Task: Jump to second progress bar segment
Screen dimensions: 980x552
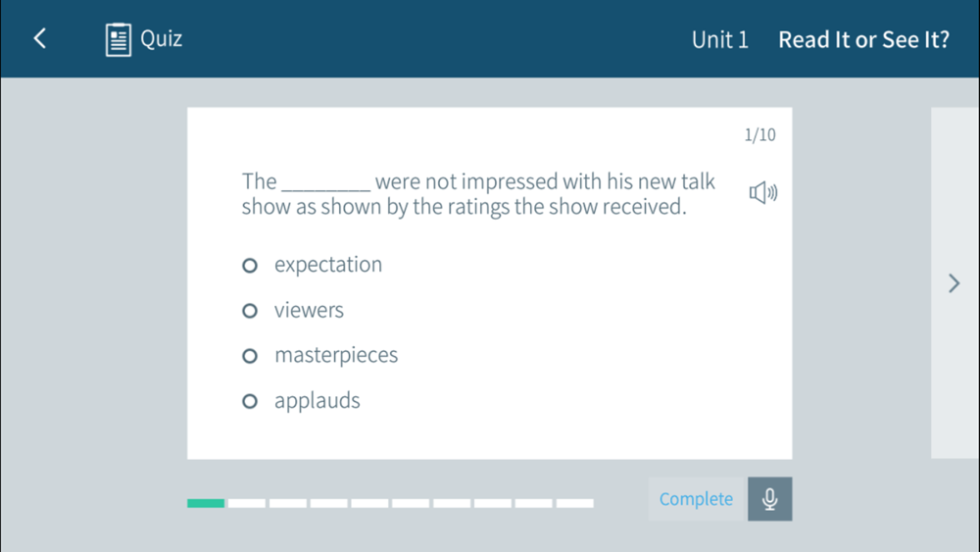Action: [247, 503]
